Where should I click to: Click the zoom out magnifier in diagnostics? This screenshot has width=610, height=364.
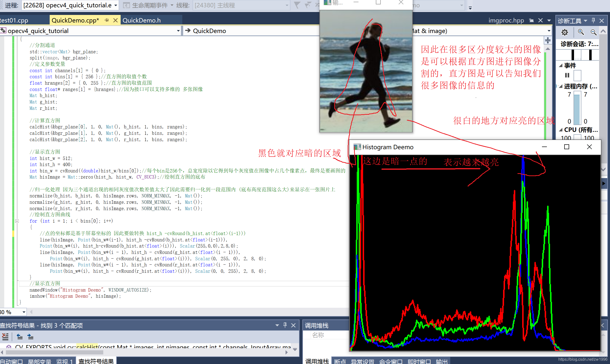coord(593,32)
